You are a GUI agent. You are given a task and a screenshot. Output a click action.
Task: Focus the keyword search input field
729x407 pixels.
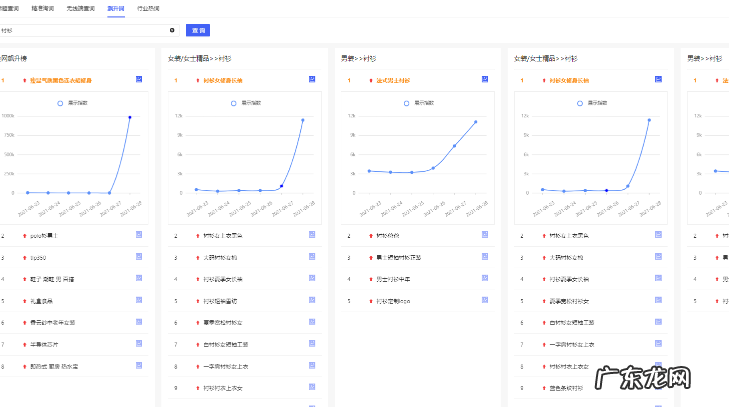(80, 31)
